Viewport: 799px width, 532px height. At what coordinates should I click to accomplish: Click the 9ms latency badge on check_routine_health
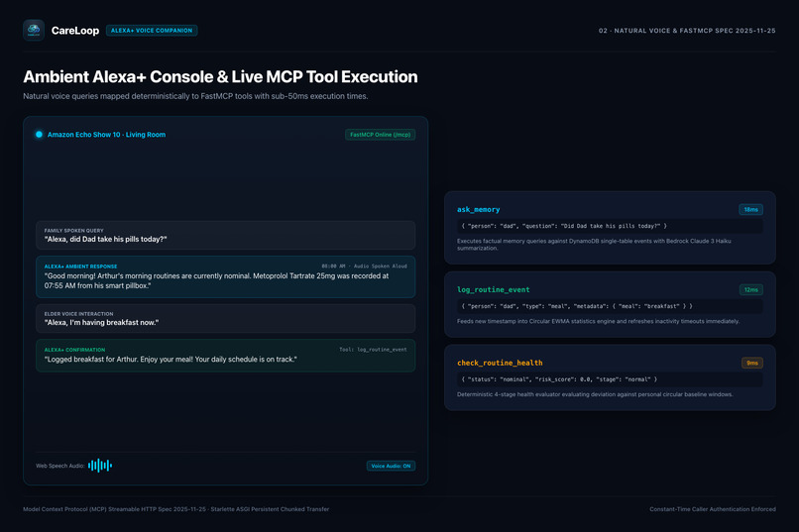click(752, 363)
